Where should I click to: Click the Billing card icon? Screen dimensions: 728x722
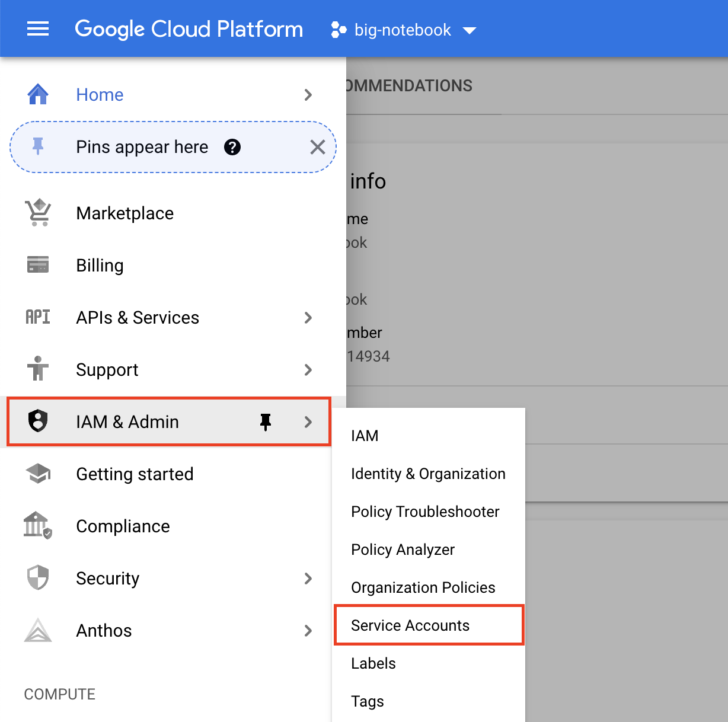[38, 264]
